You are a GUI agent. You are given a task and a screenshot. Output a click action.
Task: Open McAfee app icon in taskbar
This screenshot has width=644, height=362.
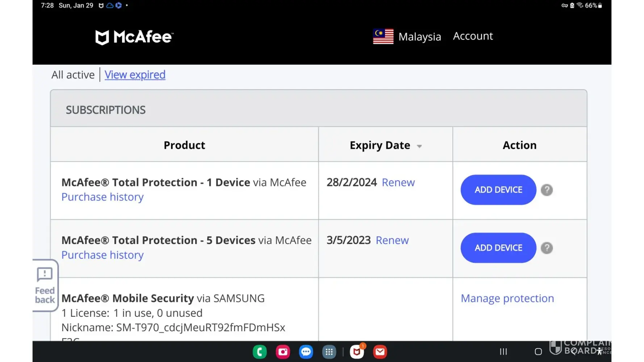[x=357, y=352]
